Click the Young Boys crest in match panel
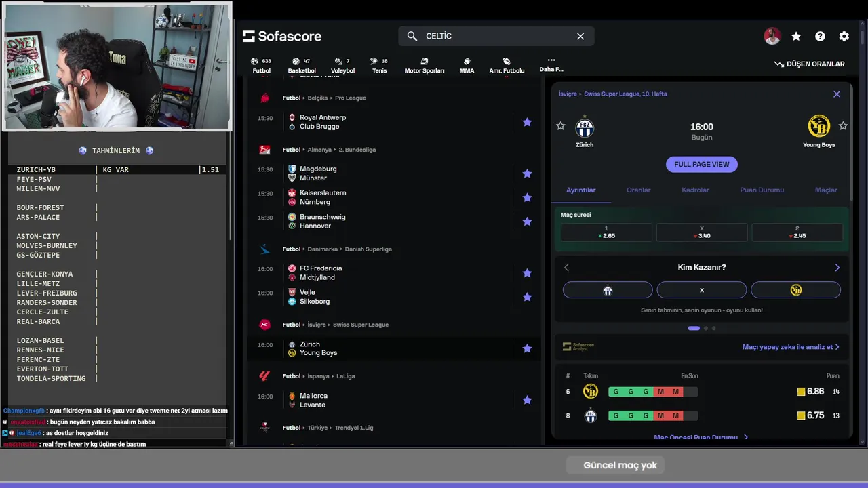 pos(819,126)
